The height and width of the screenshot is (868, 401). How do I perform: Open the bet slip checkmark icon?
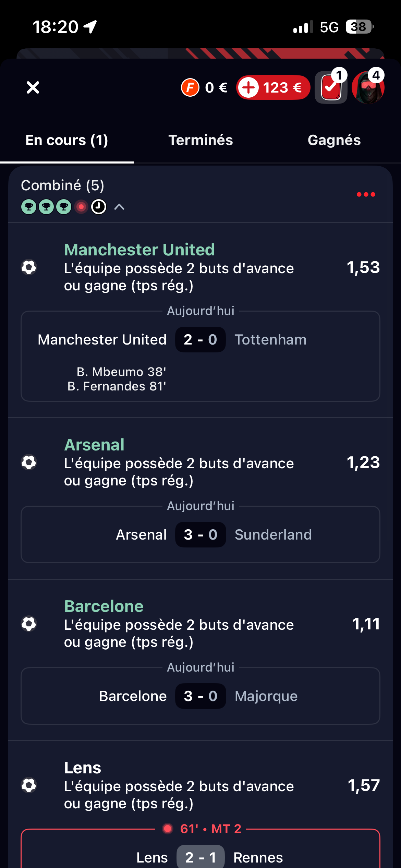tap(331, 87)
